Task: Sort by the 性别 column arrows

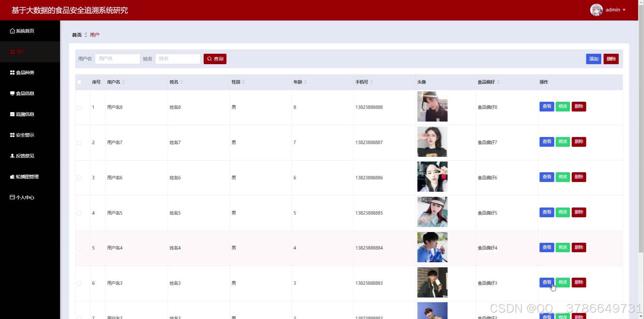Action: (244, 82)
